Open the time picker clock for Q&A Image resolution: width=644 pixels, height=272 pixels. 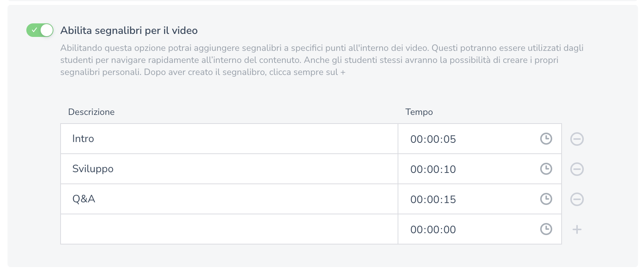(x=546, y=199)
